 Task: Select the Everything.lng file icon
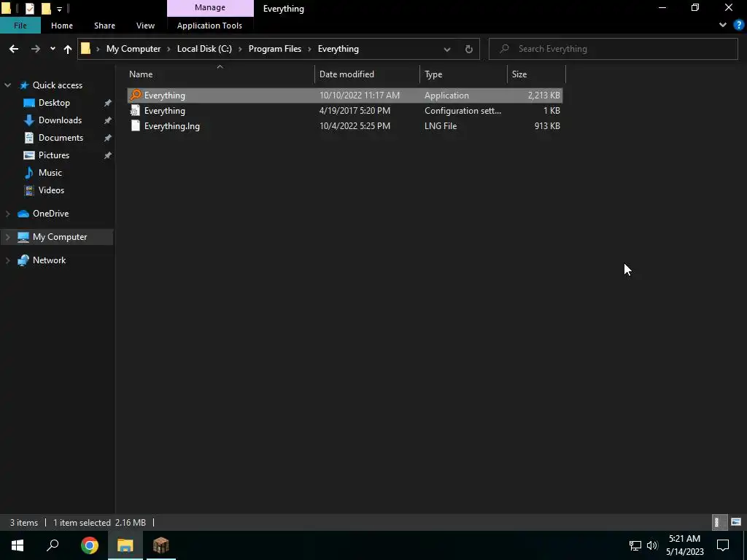click(x=135, y=125)
